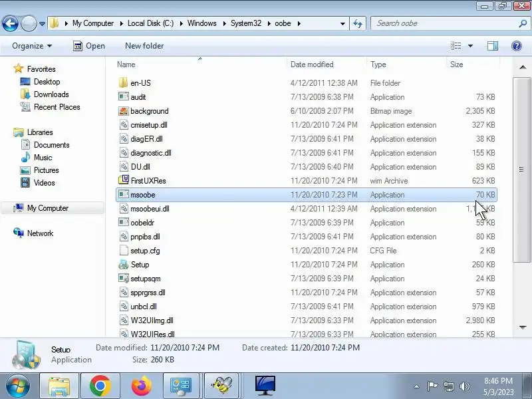Open Google Chrome from taskbar
This screenshot has height=399, width=532.
pos(100,386)
